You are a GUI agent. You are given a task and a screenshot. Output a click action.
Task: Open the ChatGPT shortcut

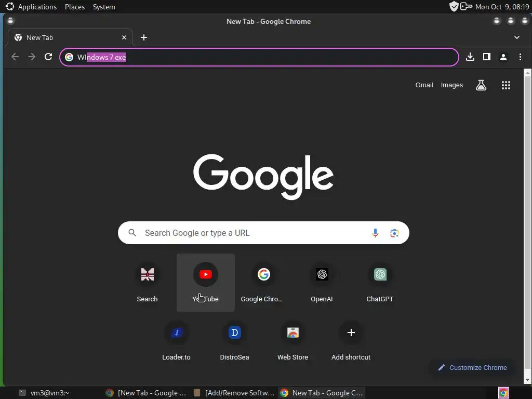point(380,282)
